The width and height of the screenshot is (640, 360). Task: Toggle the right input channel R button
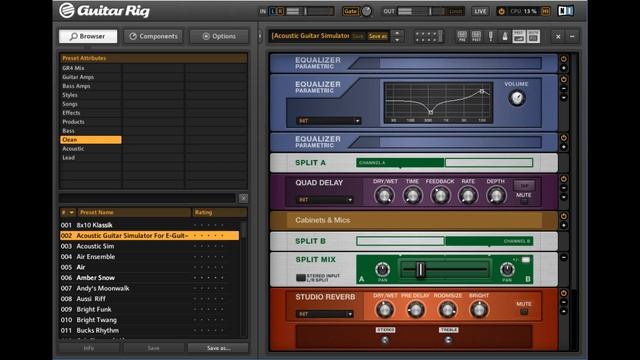click(x=280, y=11)
